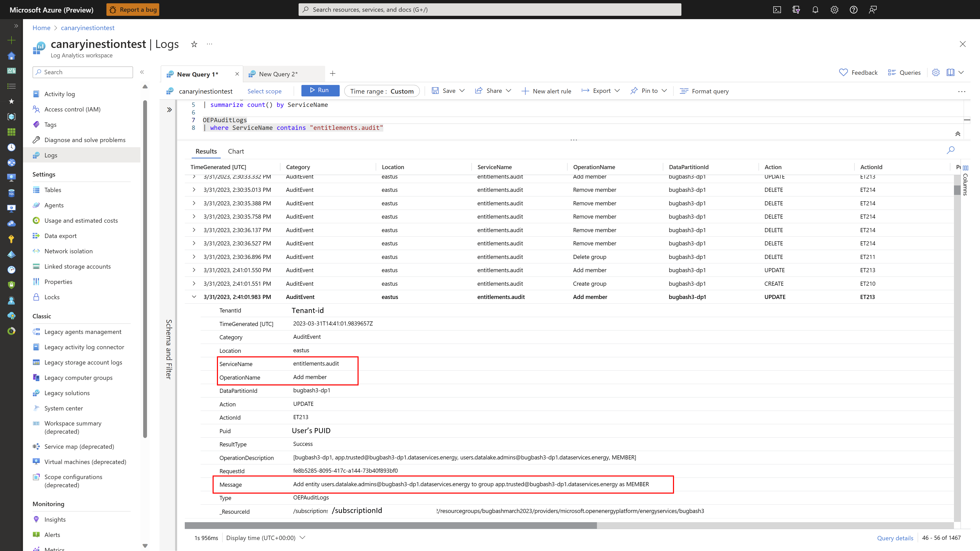
Task: Click the Report a bug button
Action: point(132,9)
